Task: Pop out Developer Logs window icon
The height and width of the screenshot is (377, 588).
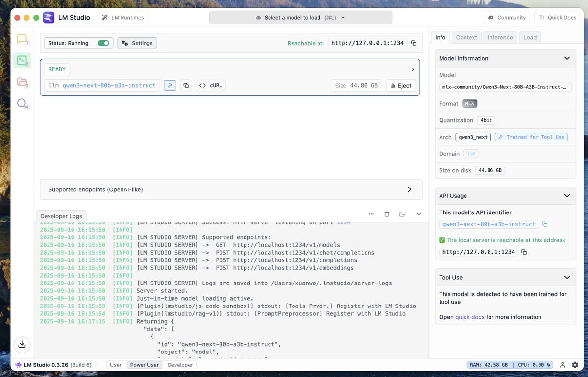Action: [402, 214]
